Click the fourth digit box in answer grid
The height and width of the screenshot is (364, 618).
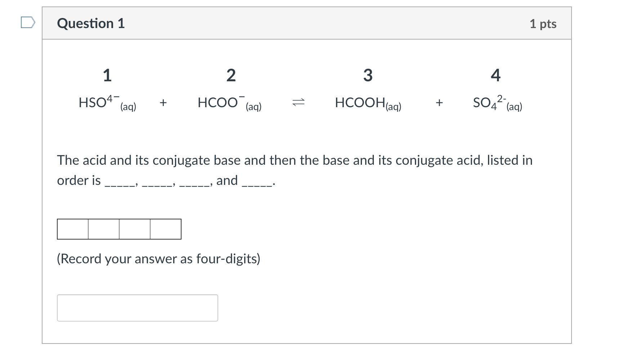[165, 229]
